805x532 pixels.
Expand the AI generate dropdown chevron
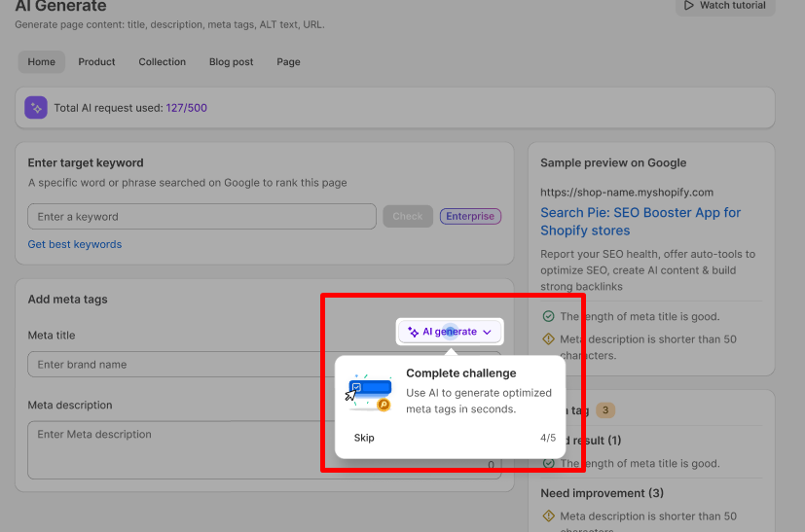487,332
